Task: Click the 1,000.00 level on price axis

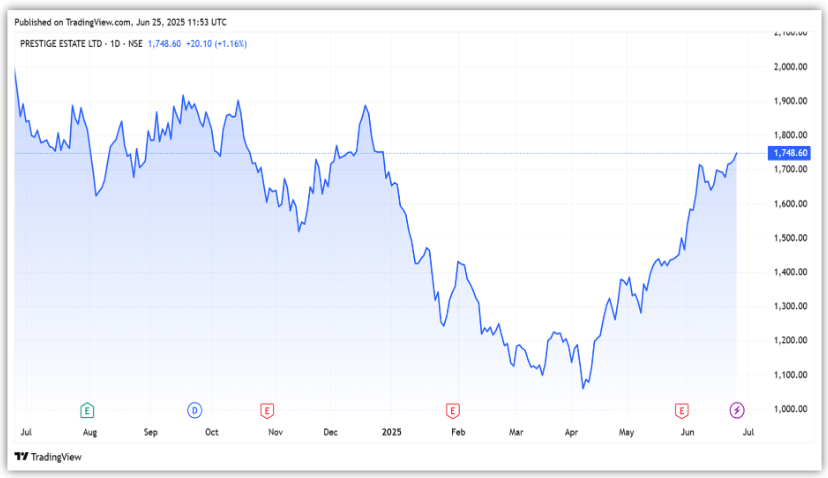Action: [x=790, y=409]
